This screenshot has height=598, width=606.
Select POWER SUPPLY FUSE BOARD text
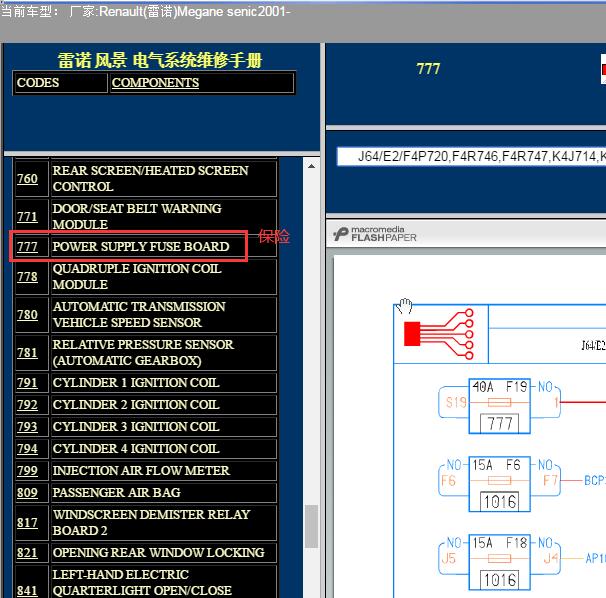(141, 247)
